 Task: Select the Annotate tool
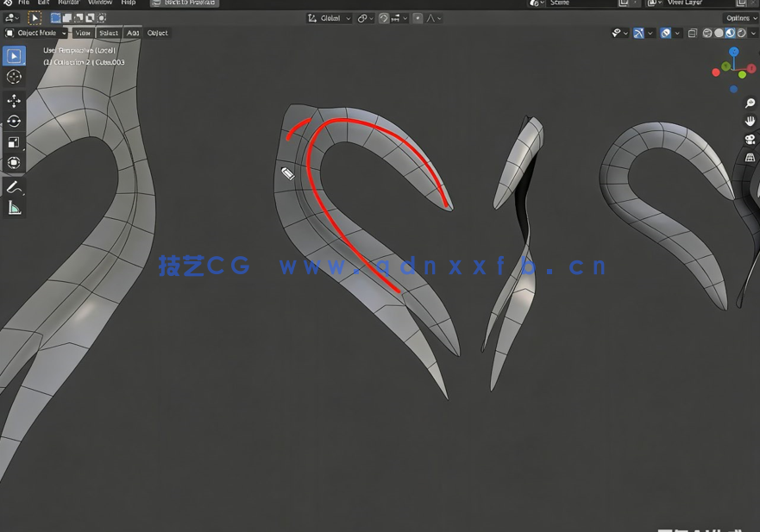[13, 187]
